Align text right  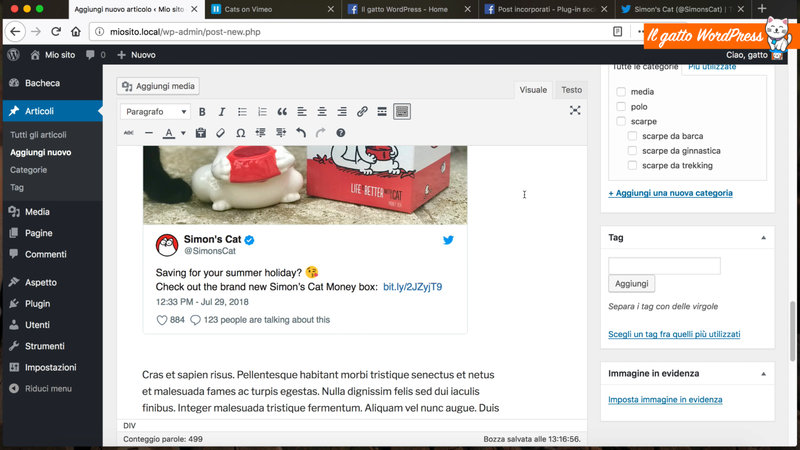point(342,112)
